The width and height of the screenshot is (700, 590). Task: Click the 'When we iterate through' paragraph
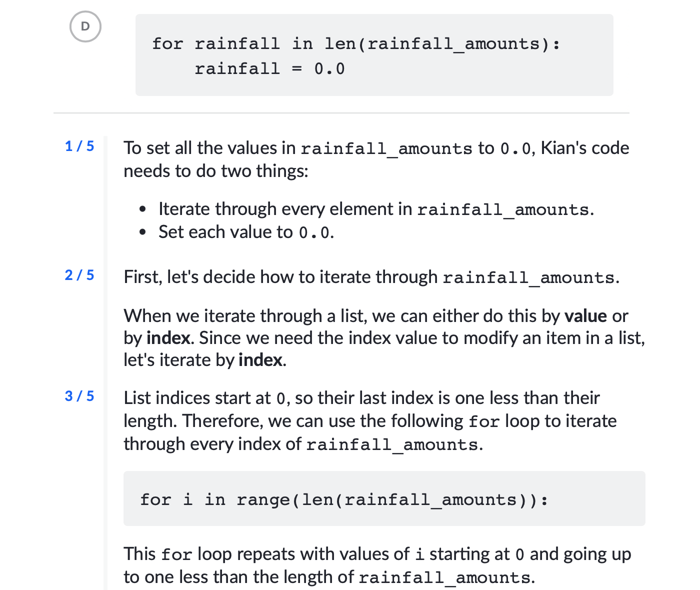384,338
